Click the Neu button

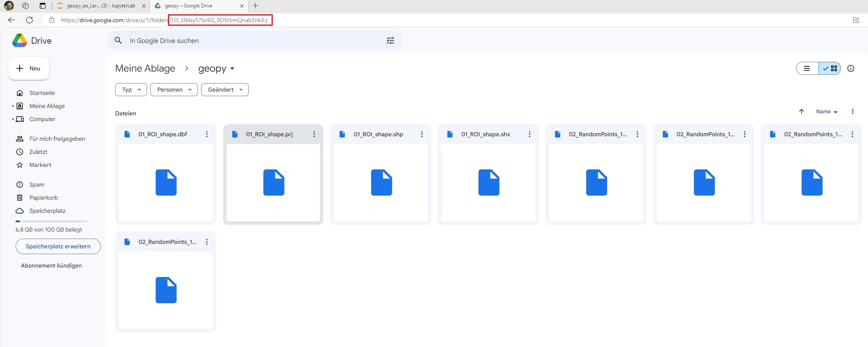click(29, 68)
